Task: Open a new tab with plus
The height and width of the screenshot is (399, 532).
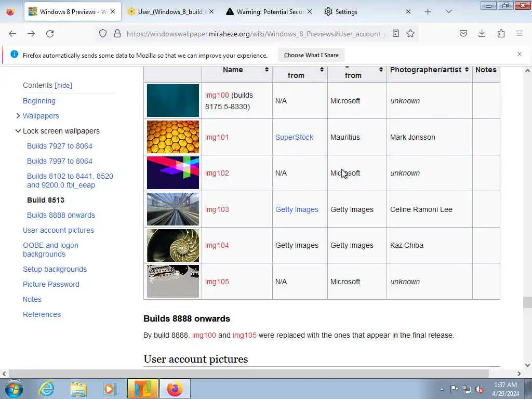Action: pyautogui.click(x=428, y=12)
